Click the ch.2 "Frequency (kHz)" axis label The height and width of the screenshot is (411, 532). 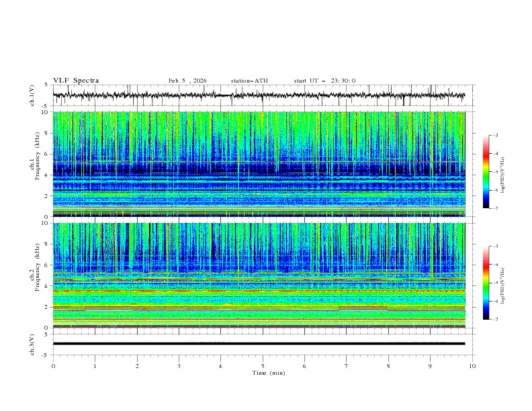[38, 267]
